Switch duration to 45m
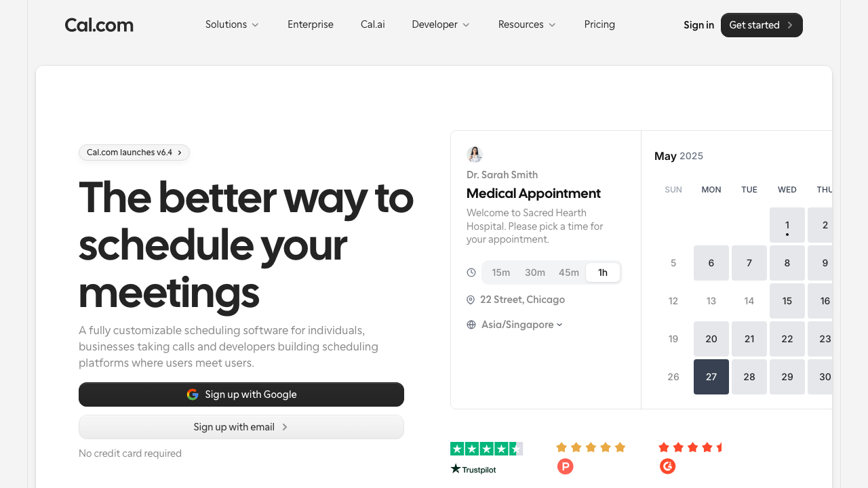868x488 pixels. point(568,272)
